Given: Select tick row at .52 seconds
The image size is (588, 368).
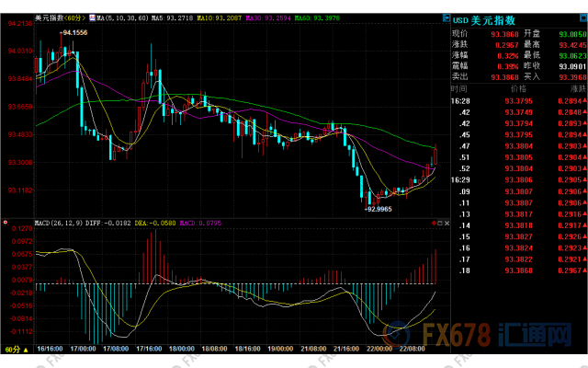Looking at the screenshot, I should click(x=519, y=168).
